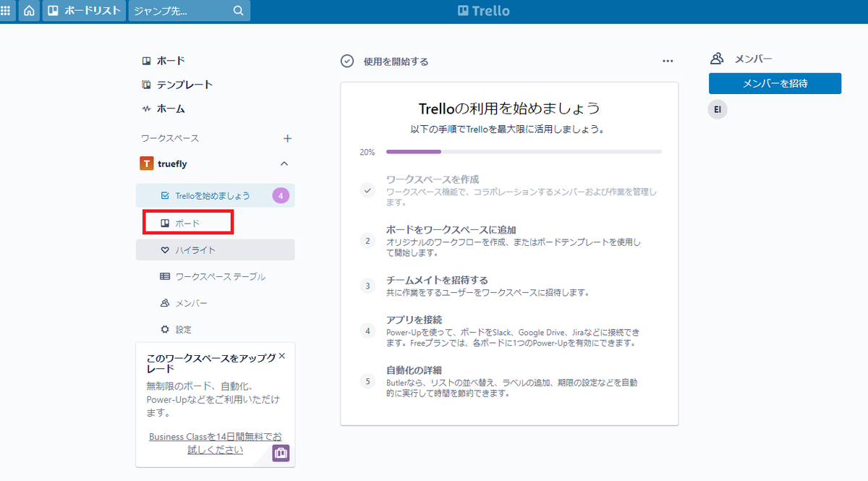Click the members icon beside メンバー
The image size is (868, 481).
[166, 302]
